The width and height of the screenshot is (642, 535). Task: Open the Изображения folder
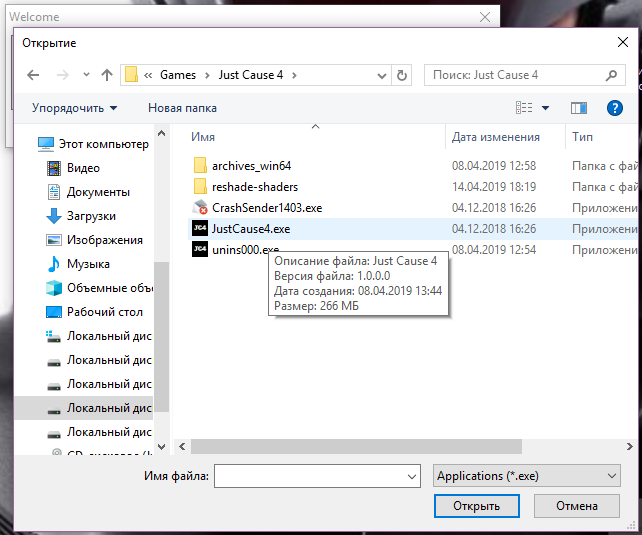pyautogui.click(x=95, y=240)
